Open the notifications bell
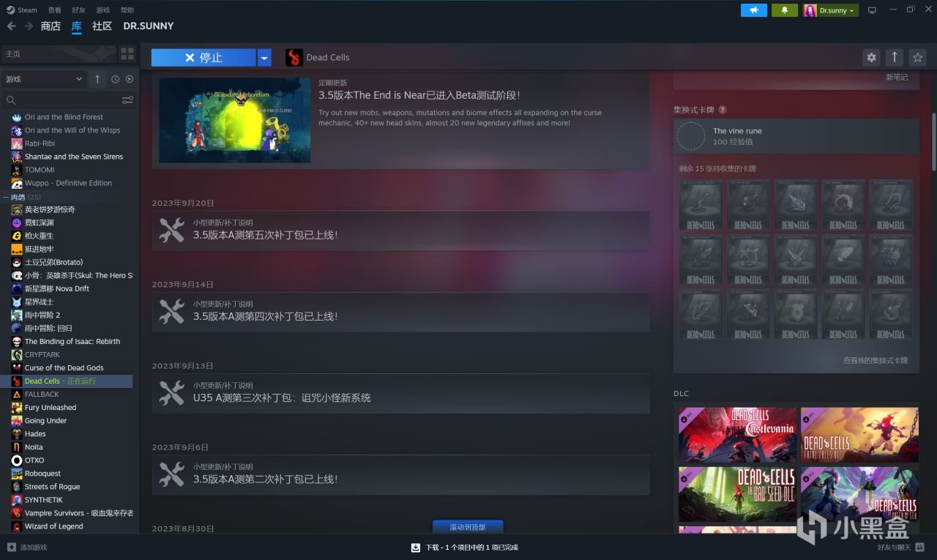Image resolution: width=937 pixels, height=560 pixels. tap(785, 10)
